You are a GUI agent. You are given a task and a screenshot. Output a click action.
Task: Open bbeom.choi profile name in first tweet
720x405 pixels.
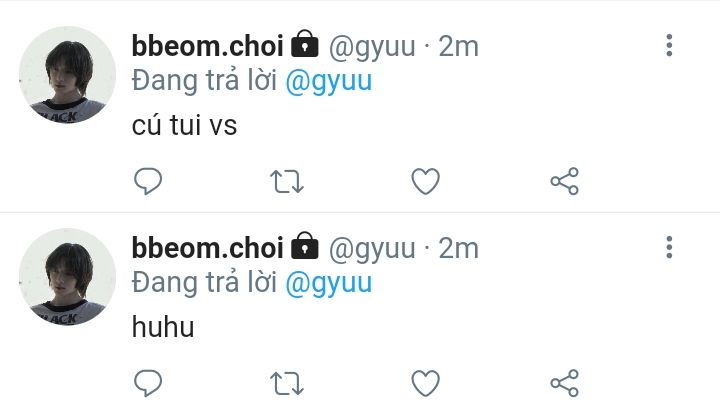point(208,46)
